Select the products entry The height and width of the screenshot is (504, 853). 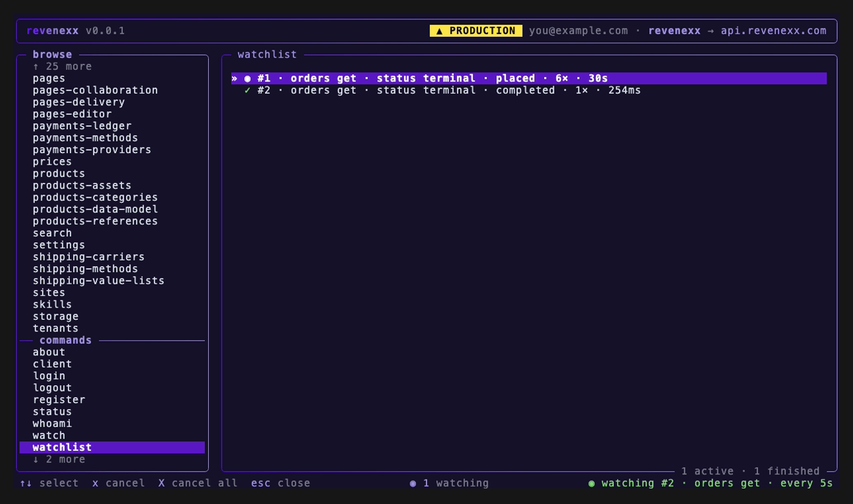[59, 174]
